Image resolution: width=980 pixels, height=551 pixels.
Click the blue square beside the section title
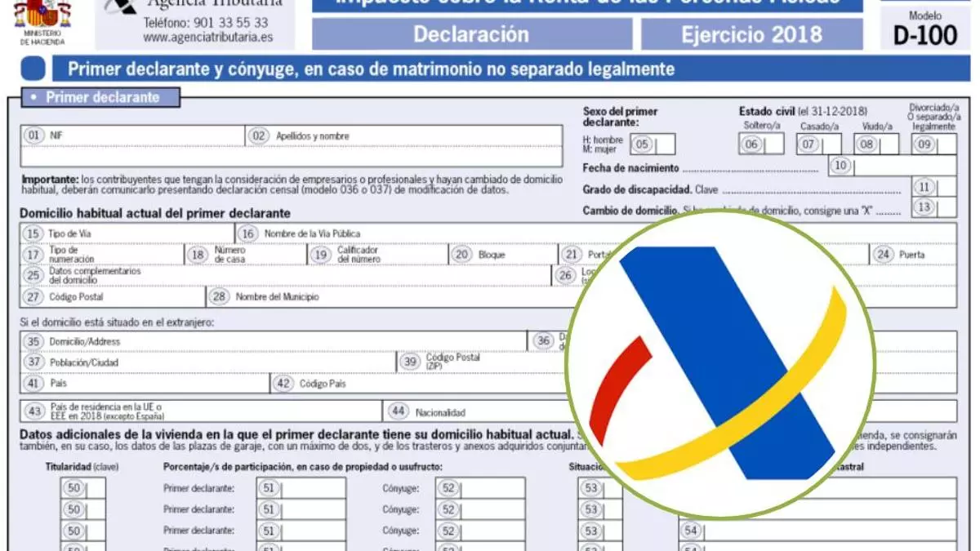pyautogui.click(x=33, y=69)
